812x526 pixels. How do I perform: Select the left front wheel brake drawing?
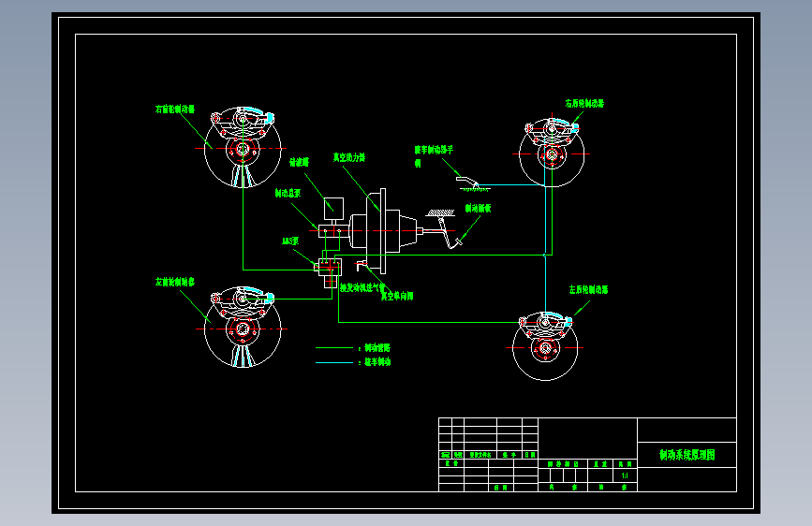click(x=243, y=328)
